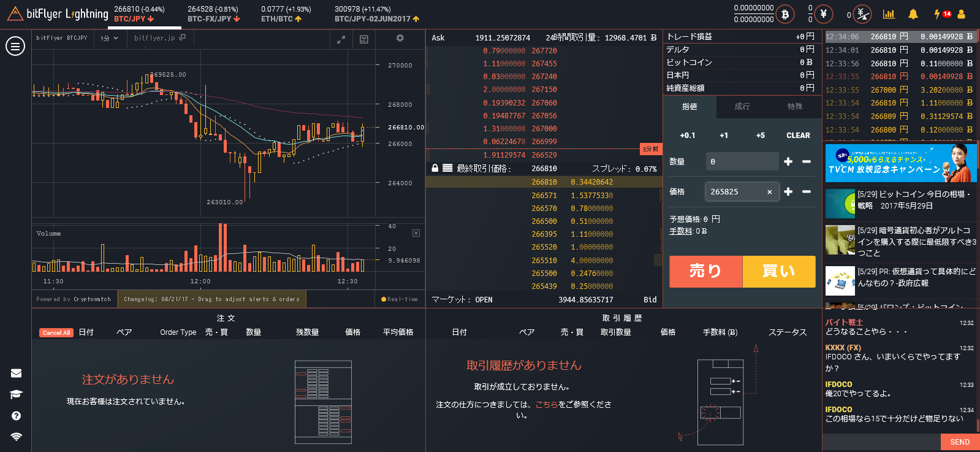Expand chart to fullscreen

point(341,39)
